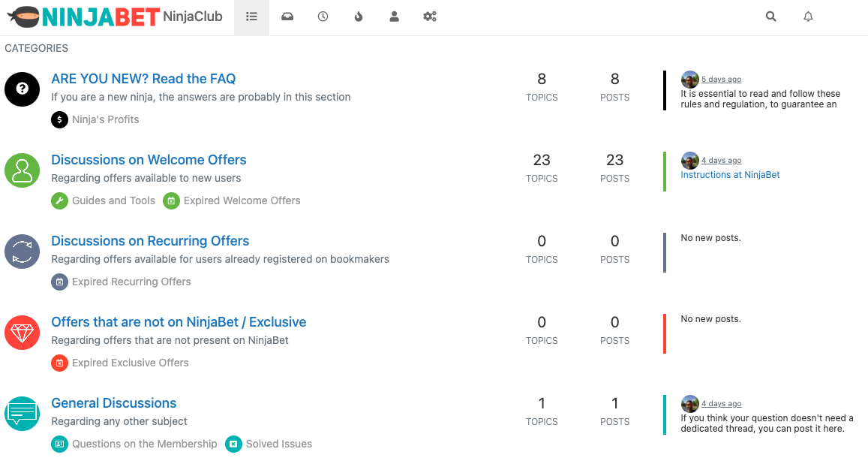
Task: Click 'Instructions at NinjaBet' latest post link
Action: [x=730, y=175]
